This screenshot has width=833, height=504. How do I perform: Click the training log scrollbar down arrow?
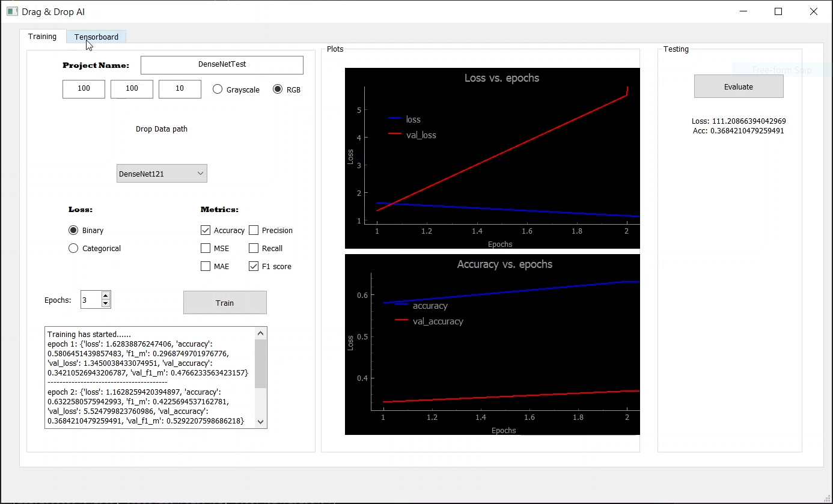260,422
